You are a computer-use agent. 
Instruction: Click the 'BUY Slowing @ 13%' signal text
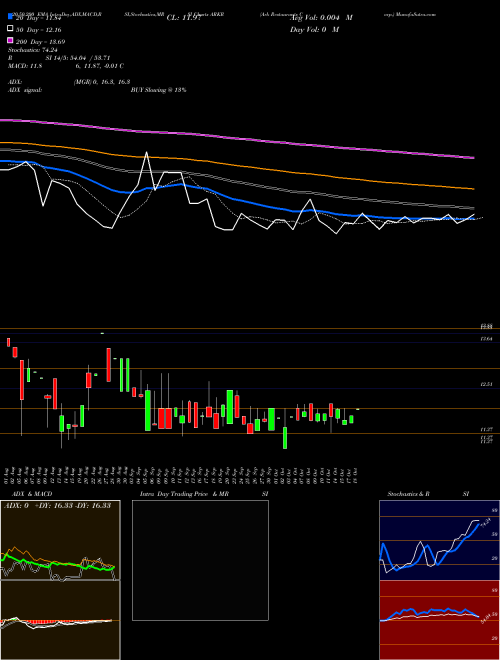159,90
